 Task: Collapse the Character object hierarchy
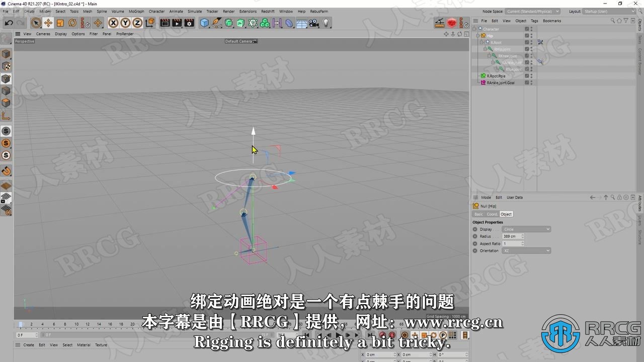click(474, 29)
